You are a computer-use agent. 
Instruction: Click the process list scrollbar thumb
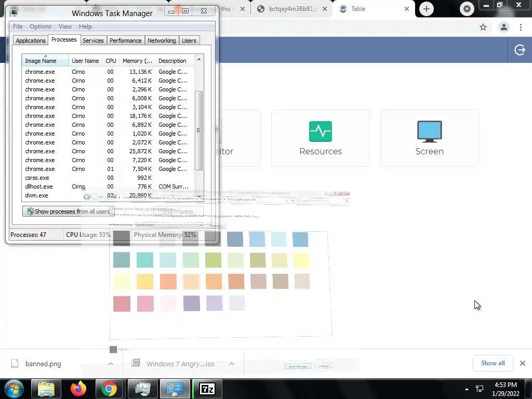198,130
